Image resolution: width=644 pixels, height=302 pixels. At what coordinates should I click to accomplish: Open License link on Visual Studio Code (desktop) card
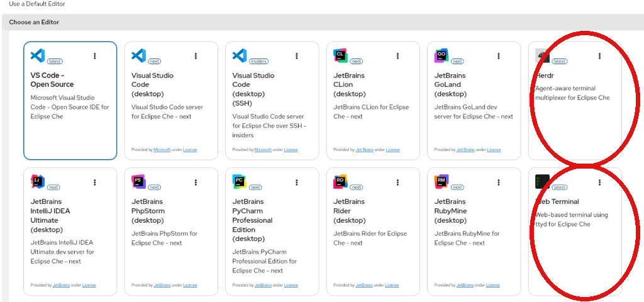[190, 150]
